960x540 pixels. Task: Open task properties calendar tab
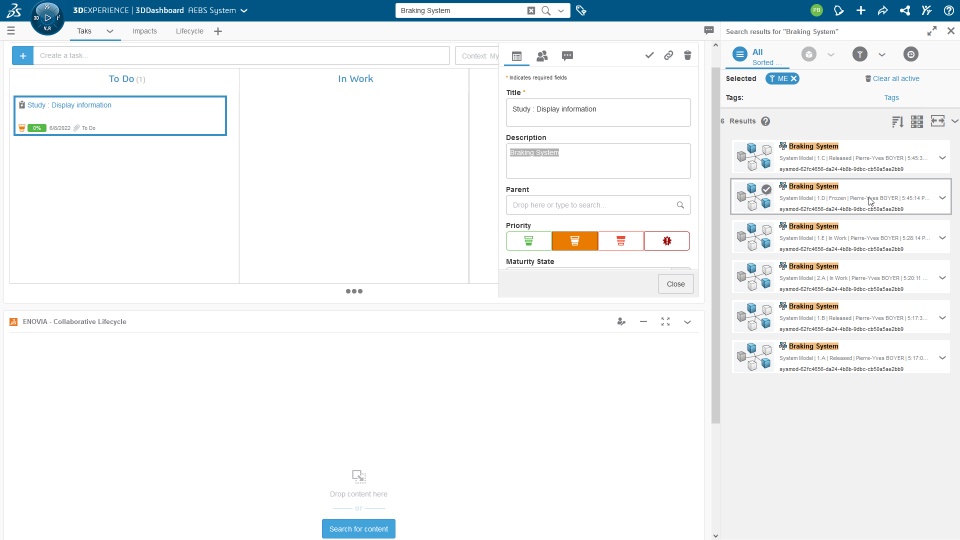click(517, 56)
